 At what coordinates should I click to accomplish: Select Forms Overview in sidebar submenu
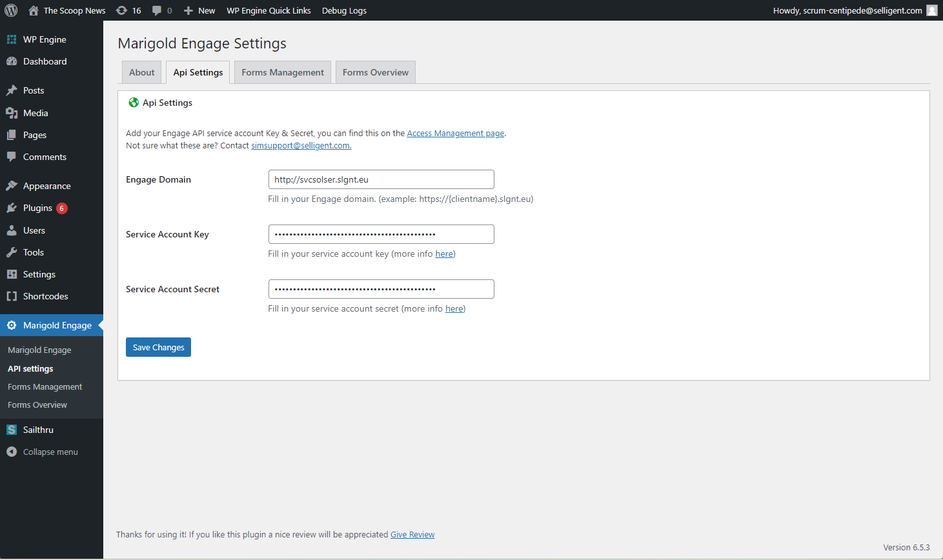(x=37, y=405)
